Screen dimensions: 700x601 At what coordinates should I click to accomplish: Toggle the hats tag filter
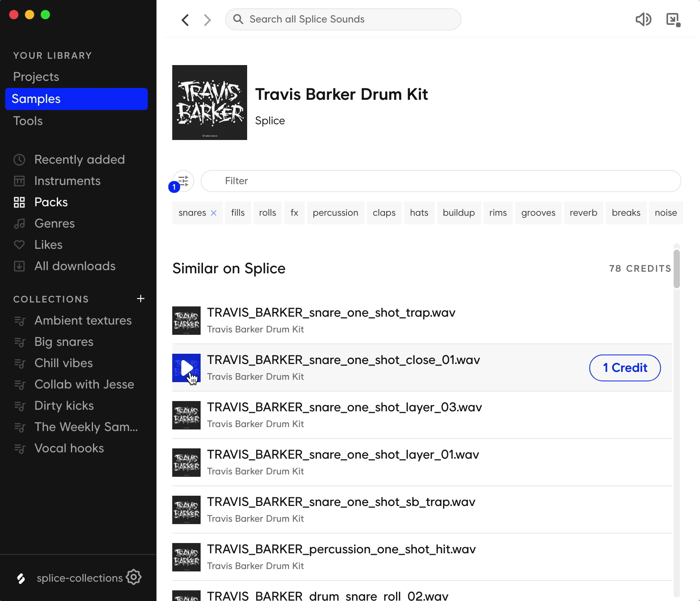tap(419, 213)
